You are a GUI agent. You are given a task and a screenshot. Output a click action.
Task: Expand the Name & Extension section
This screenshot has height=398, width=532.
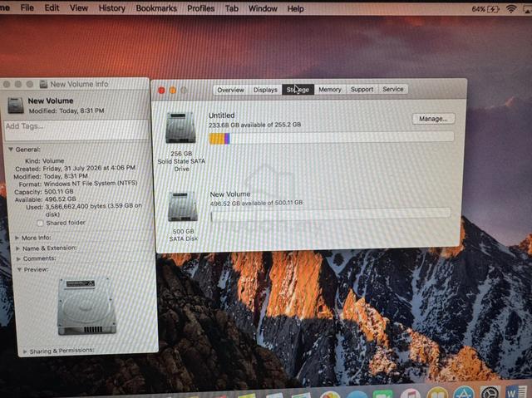click(17, 248)
